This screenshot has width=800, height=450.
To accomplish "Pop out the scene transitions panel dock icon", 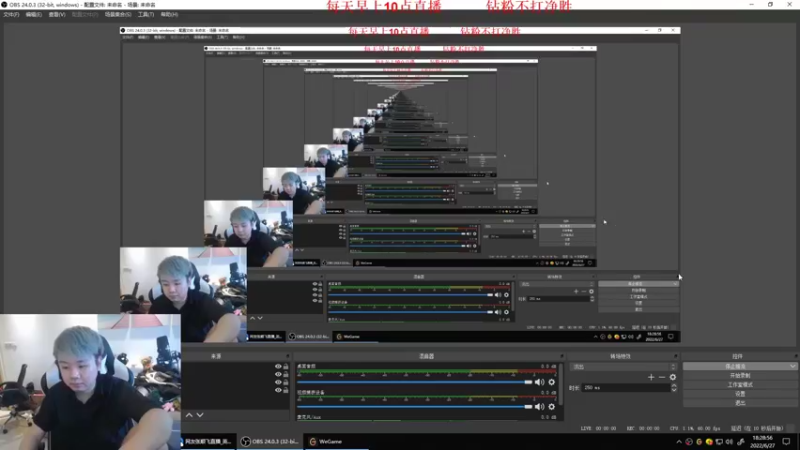I will [676, 356].
